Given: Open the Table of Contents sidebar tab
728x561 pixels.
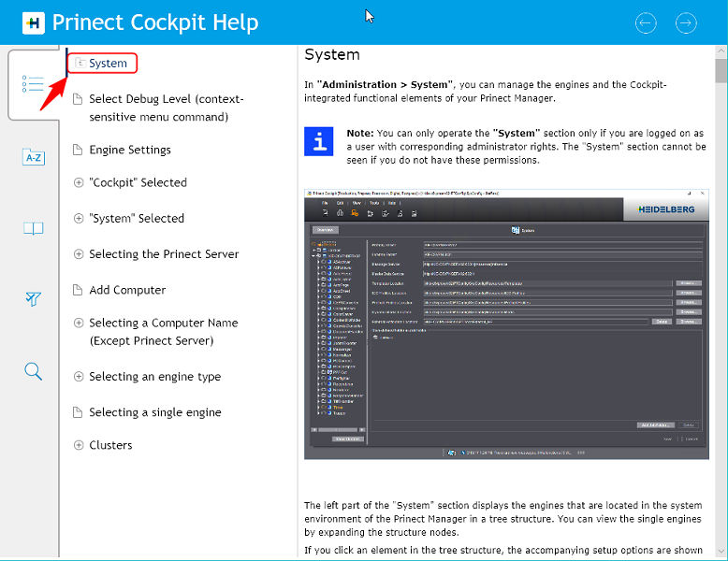Looking at the screenshot, I should click(33, 84).
